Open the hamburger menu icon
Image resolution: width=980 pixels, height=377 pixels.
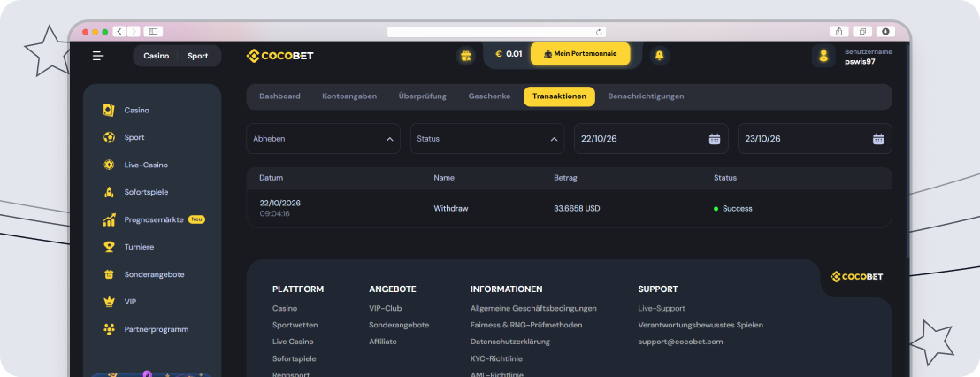click(x=98, y=56)
